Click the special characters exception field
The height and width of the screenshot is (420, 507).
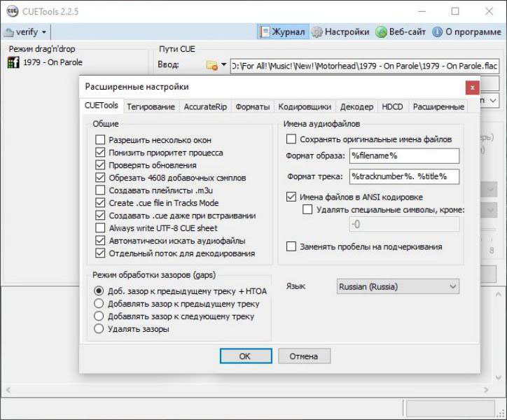pyautogui.click(x=404, y=224)
